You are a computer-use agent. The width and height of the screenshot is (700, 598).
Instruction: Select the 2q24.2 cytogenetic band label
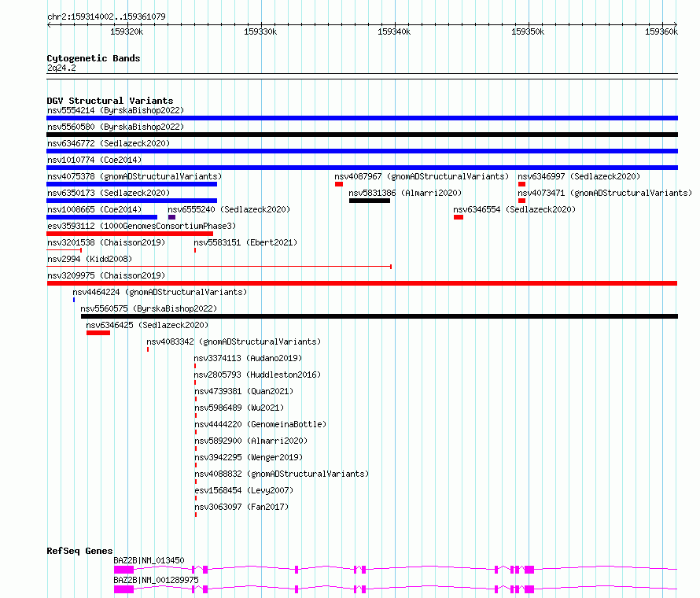click(x=61, y=68)
